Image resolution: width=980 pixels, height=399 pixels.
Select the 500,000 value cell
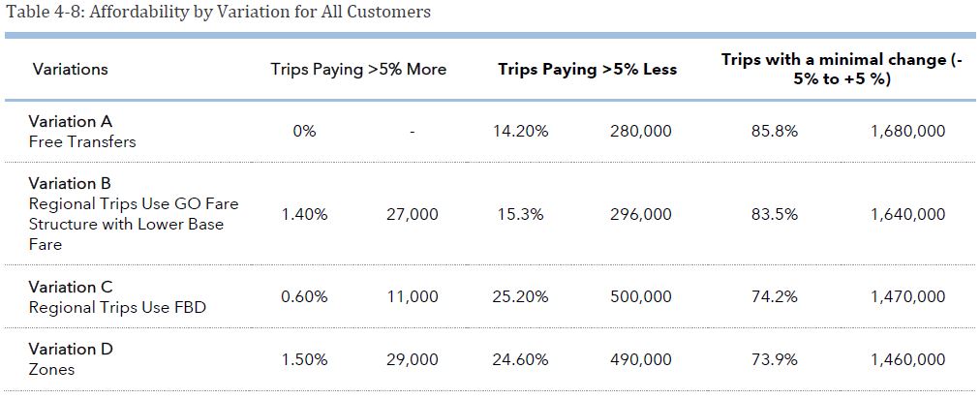coord(640,297)
